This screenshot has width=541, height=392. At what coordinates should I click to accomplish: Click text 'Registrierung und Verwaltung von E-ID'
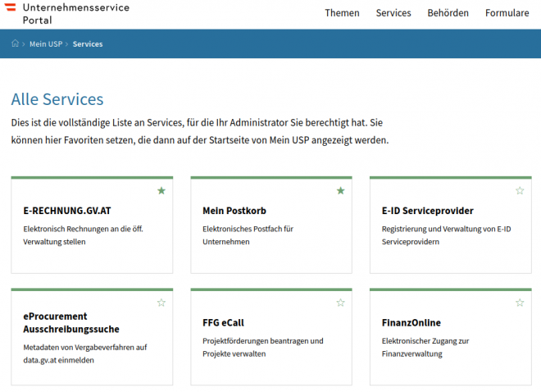click(x=446, y=229)
